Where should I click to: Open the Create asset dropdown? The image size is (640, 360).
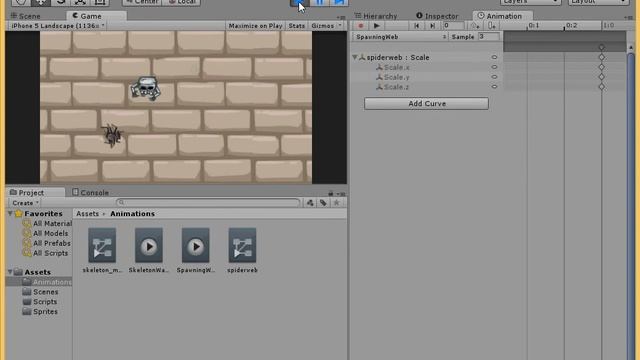pos(25,203)
